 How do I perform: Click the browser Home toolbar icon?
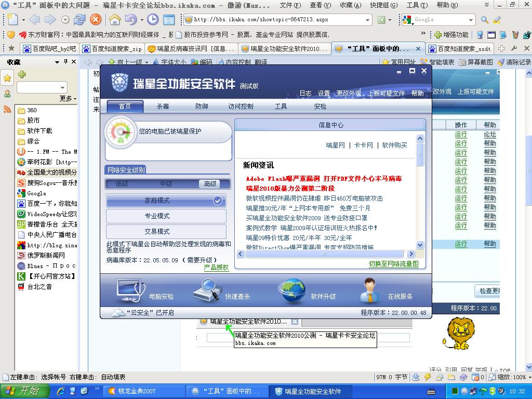[x=115, y=20]
